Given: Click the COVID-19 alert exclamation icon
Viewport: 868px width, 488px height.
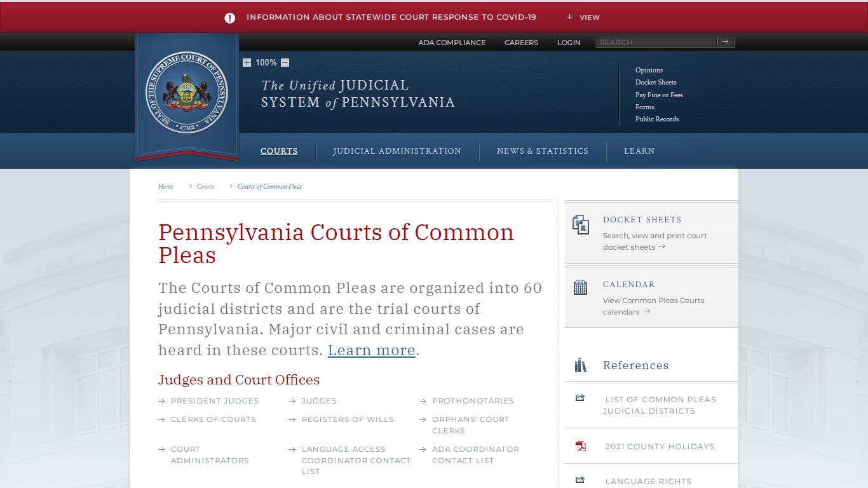Looking at the screenshot, I should pyautogui.click(x=230, y=18).
